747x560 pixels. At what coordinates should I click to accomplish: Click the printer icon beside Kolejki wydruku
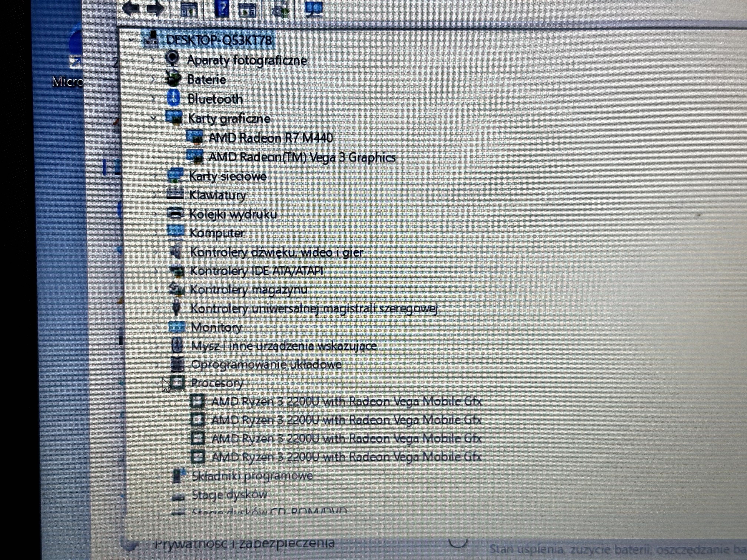tap(176, 213)
